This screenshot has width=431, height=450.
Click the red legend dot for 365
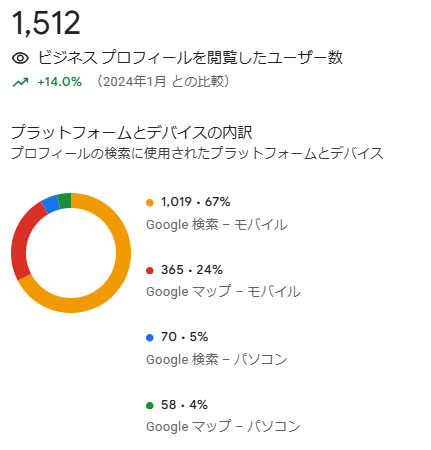pos(150,270)
